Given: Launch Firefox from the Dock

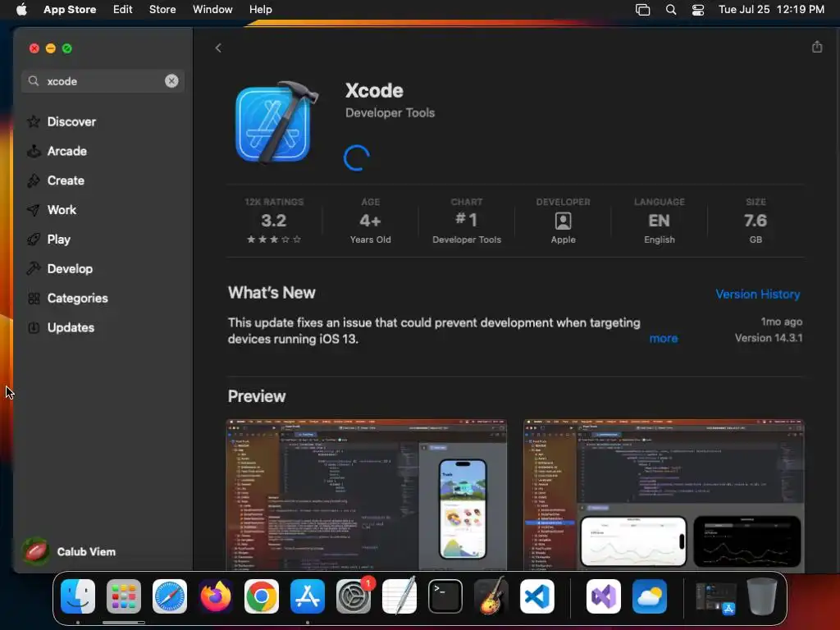Looking at the screenshot, I should coord(216,596).
